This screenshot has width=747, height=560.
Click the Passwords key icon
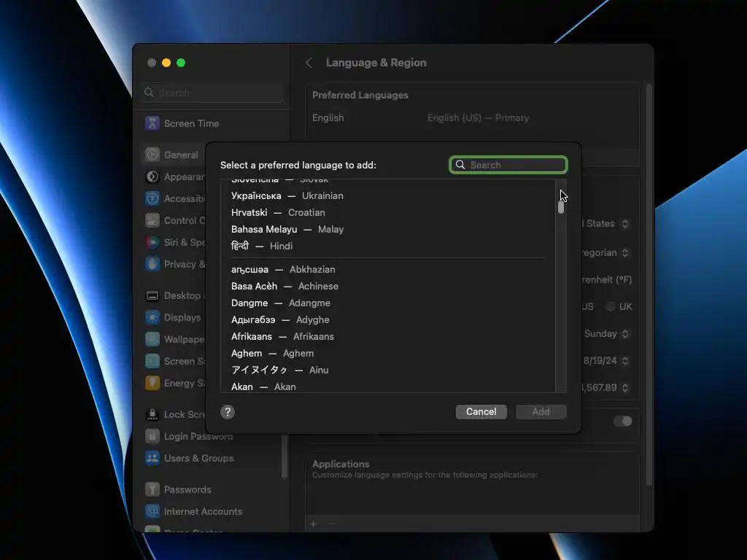click(x=152, y=489)
